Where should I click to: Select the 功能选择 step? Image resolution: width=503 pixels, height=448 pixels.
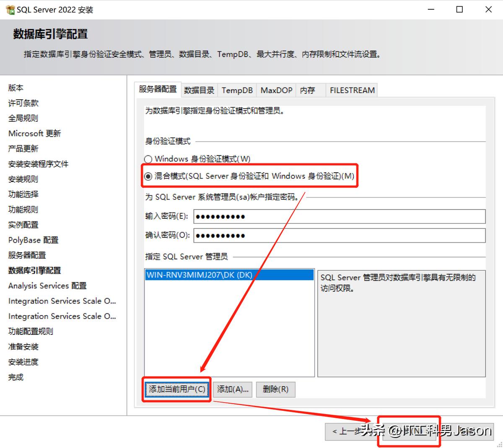(23, 194)
